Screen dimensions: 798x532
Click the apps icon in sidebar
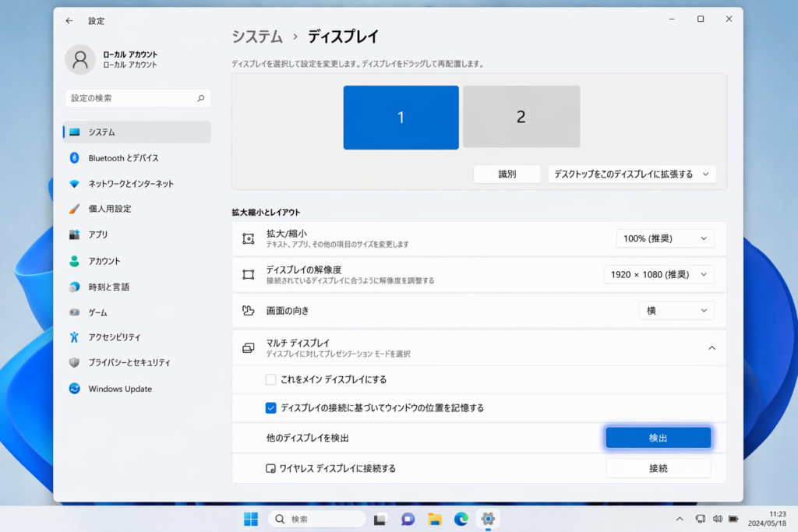click(74, 234)
